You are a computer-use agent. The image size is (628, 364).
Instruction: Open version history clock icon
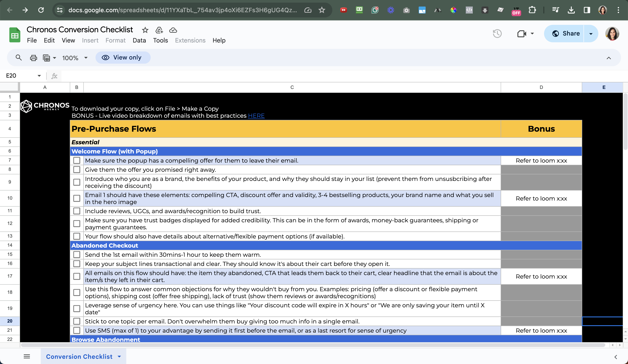pos(497,33)
